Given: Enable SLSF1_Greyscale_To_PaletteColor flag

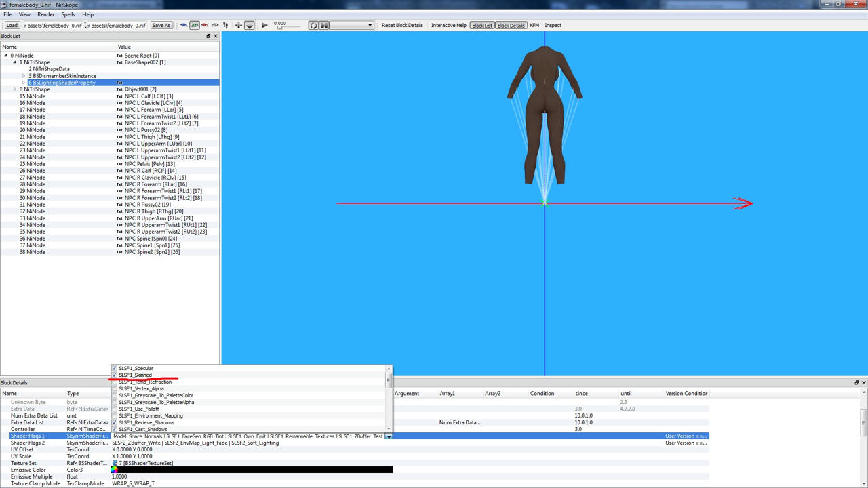Looking at the screenshot, I should [115, 395].
